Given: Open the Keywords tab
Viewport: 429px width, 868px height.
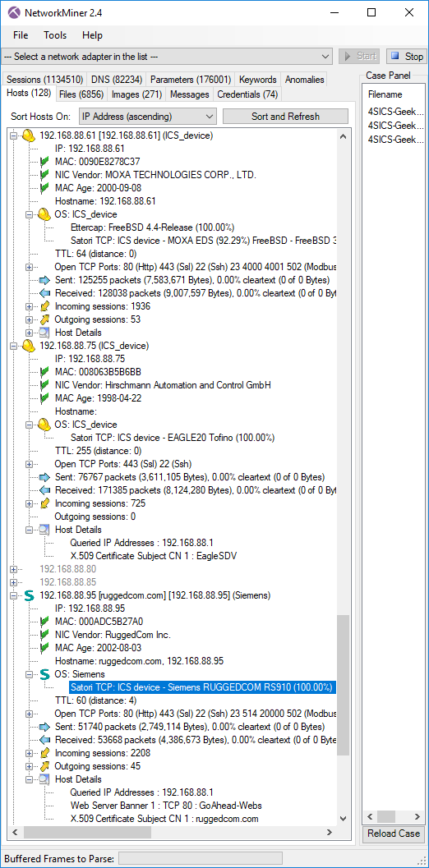Looking at the screenshot, I should (258, 79).
